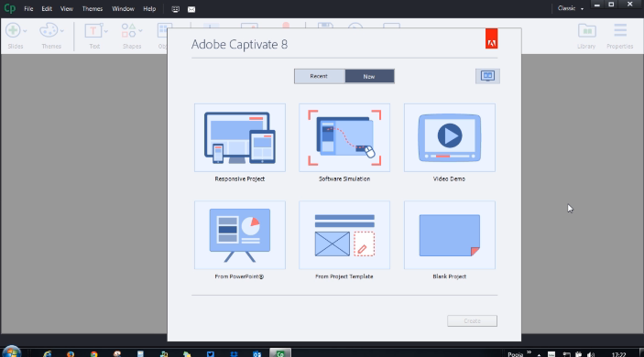Click the Slides add icon in toolbar
Image resolution: width=644 pixels, height=357 pixels.
13,30
